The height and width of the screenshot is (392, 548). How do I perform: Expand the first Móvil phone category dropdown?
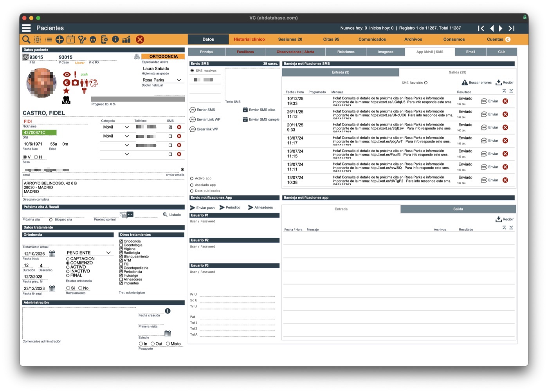pyautogui.click(x=127, y=127)
